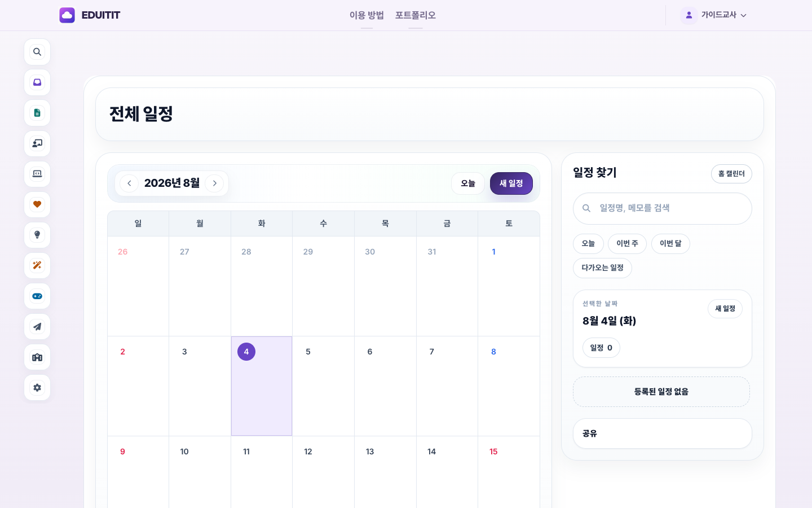Click the 8월 4일 (화) selected date heading

[x=610, y=321]
